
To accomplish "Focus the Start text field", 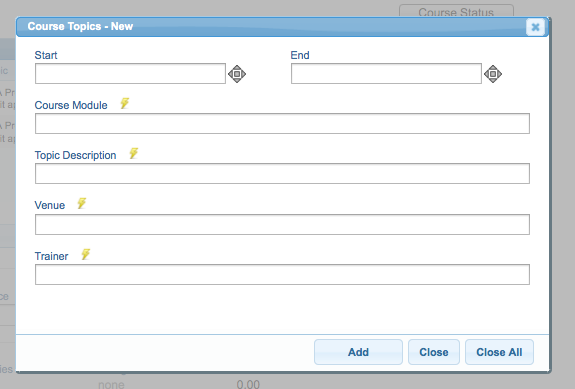I will click(x=130, y=73).
